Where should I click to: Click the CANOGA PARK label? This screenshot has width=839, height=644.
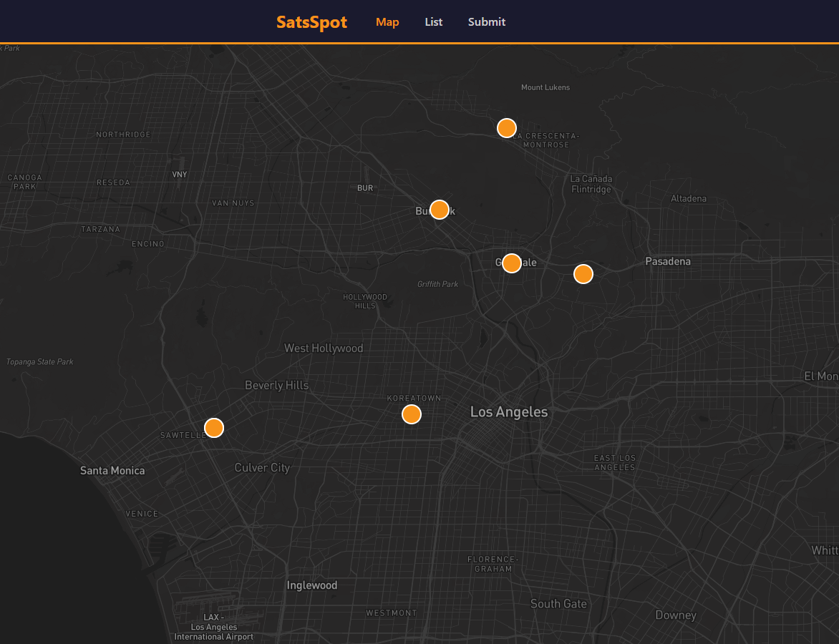[24, 182]
